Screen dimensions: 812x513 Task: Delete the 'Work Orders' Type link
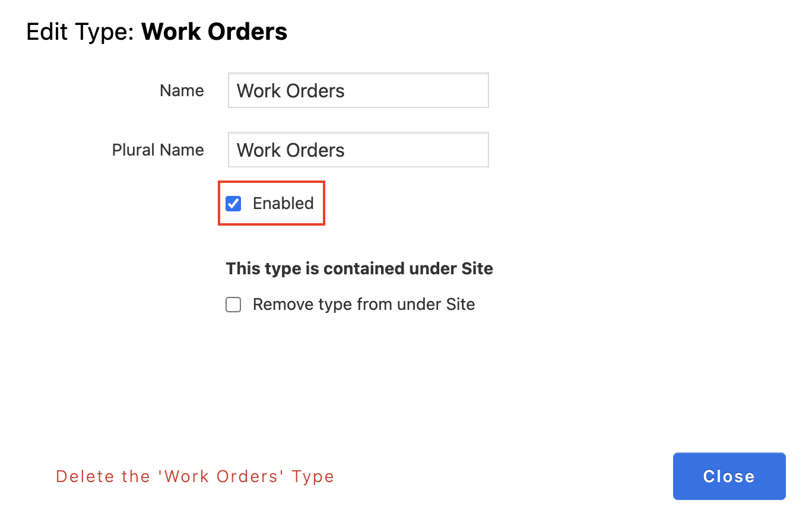195,476
